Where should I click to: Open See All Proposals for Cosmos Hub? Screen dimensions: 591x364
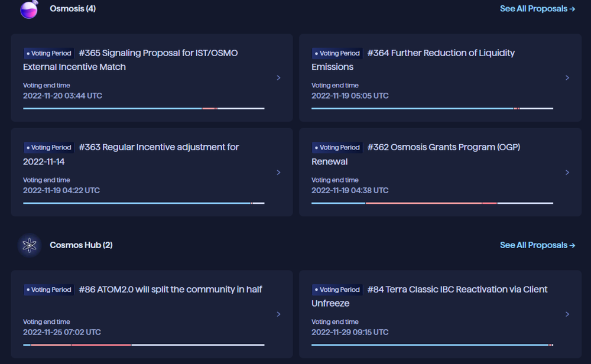pyautogui.click(x=537, y=245)
